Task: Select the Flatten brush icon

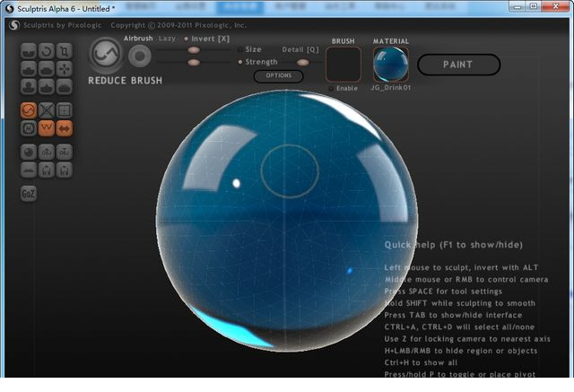Action: click(x=47, y=69)
